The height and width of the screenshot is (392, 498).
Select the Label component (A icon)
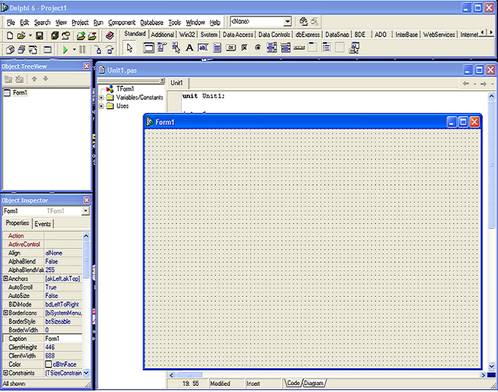tap(189, 48)
